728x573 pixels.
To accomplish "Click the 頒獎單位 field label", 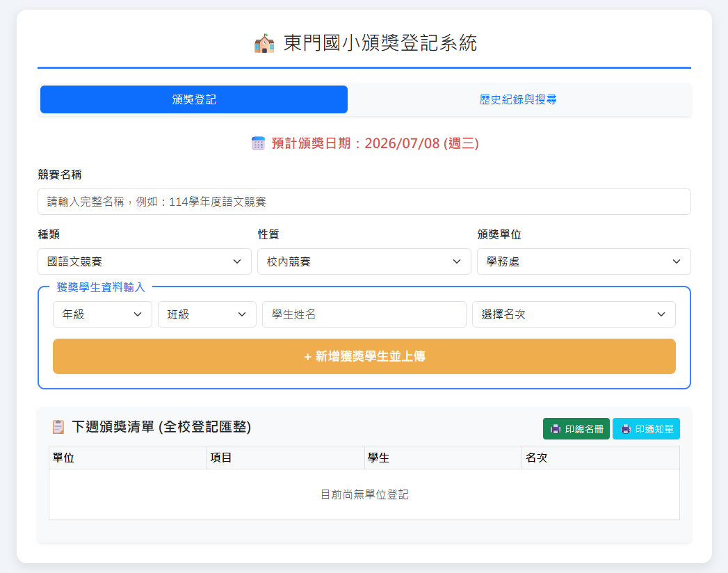I will point(499,234).
